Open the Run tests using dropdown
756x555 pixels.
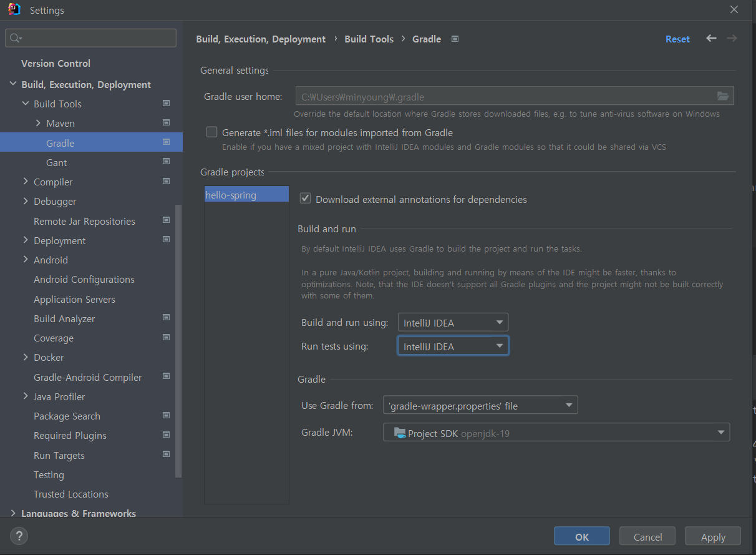pos(453,346)
